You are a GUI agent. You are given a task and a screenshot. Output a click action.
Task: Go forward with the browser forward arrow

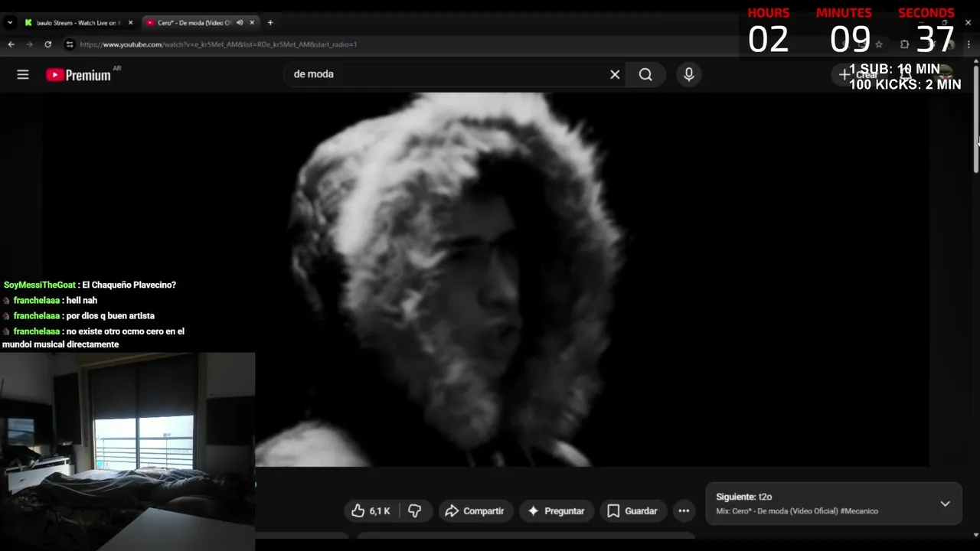click(x=30, y=44)
